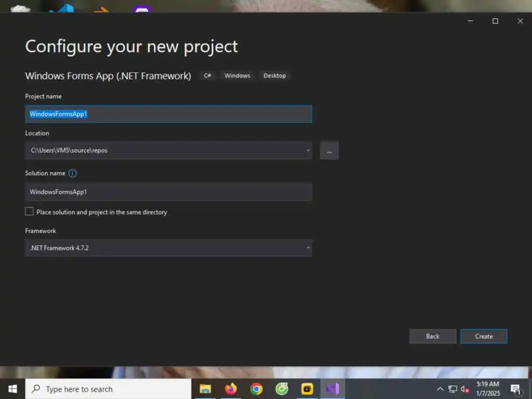Check Place solution and project in same directory
532x399 pixels.
coord(29,211)
